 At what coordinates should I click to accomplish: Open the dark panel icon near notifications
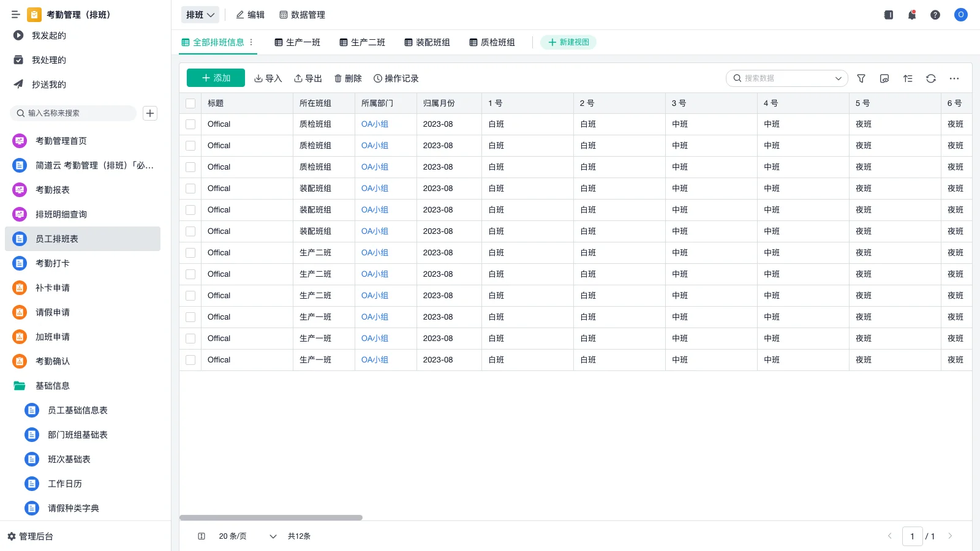[x=889, y=15]
